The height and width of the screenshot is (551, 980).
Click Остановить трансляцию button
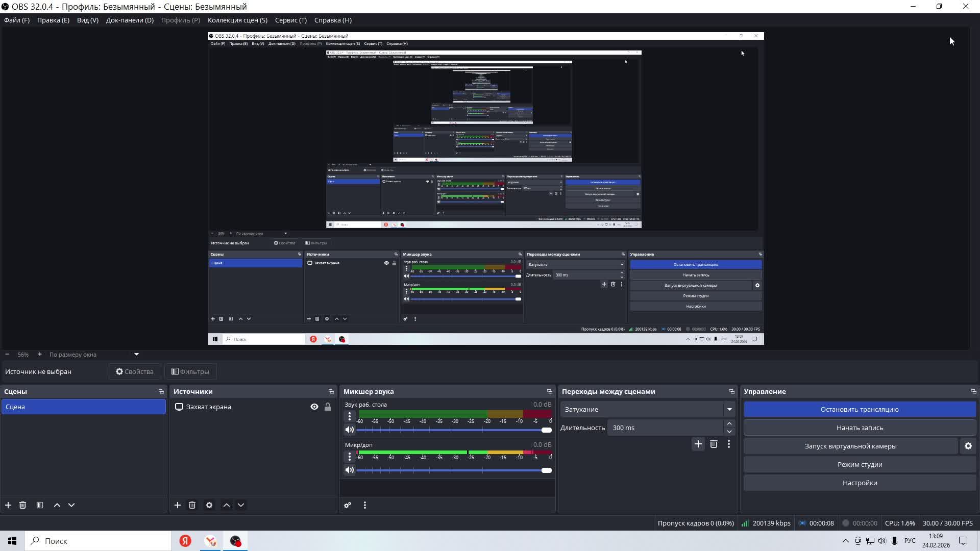point(860,409)
